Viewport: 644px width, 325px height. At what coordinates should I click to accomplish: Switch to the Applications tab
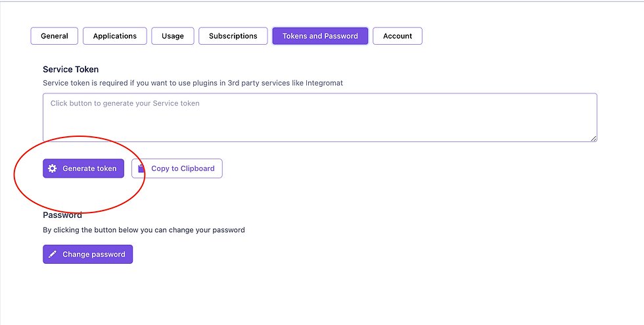pos(114,36)
